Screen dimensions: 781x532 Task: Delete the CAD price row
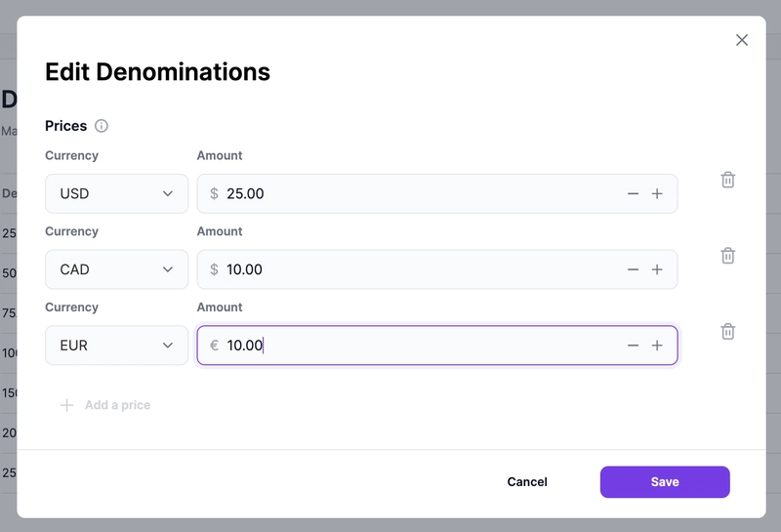click(x=727, y=256)
